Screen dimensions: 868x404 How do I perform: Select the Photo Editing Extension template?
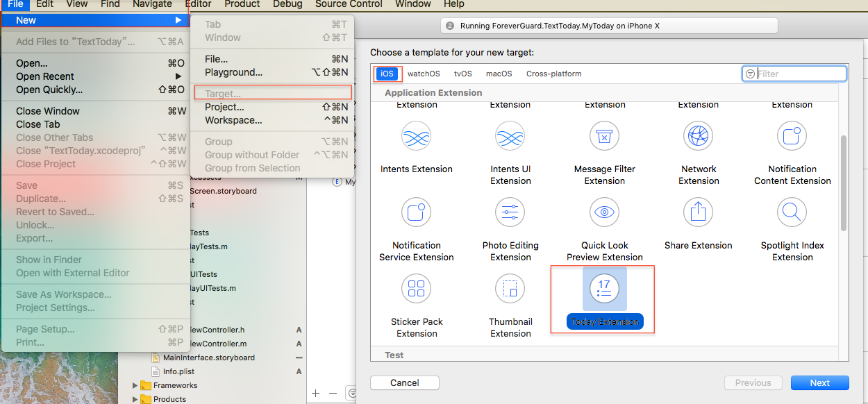[510, 229]
